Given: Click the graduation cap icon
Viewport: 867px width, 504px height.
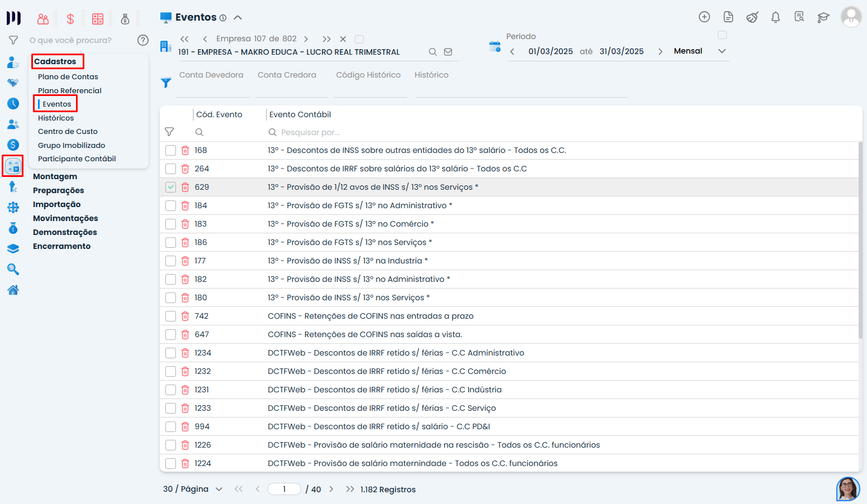Looking at the screenshot, I should [x=823, y=17].
